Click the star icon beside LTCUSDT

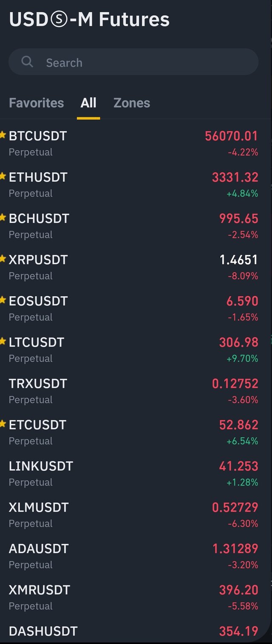[x=3, y=341]
